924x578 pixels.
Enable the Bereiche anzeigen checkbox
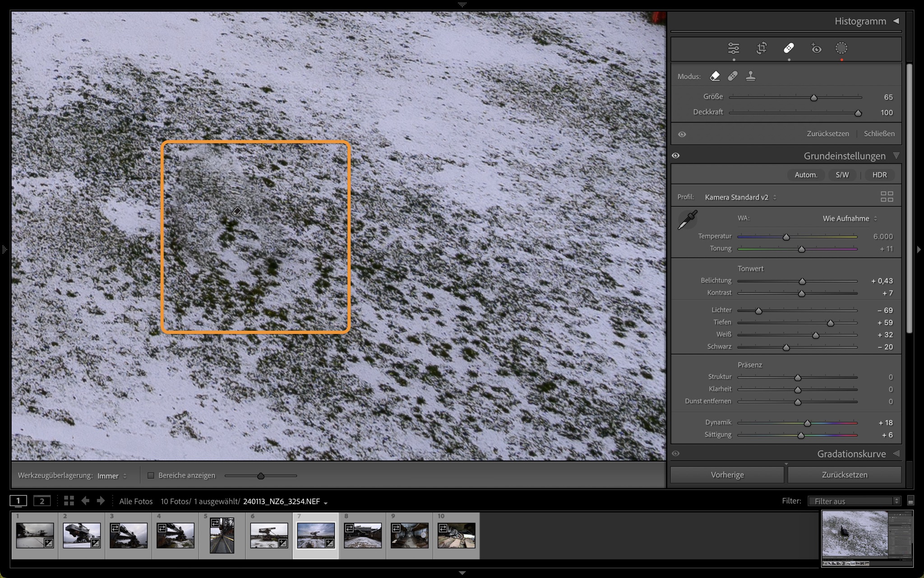151,475
